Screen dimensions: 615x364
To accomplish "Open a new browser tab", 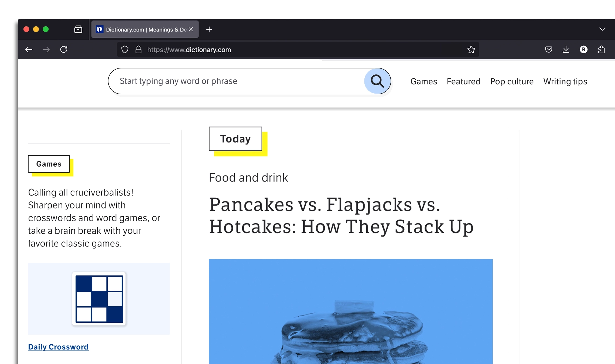I will click(209, 29).
